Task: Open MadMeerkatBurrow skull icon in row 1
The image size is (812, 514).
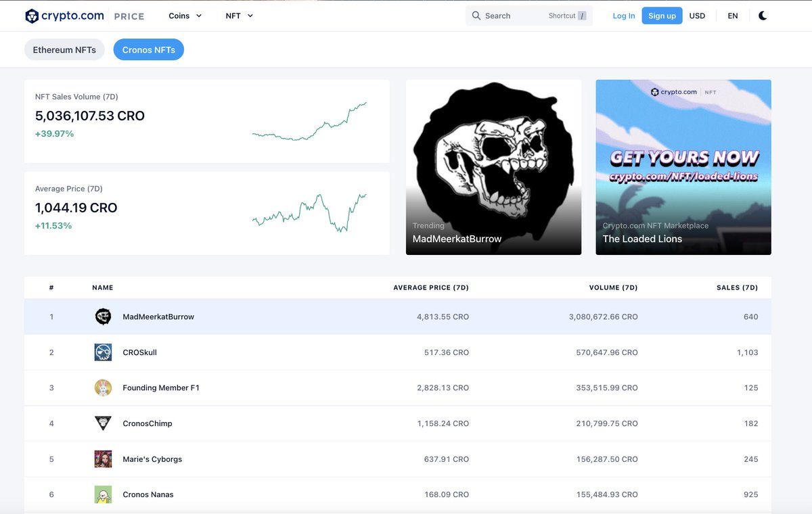Action: point(103,317)
